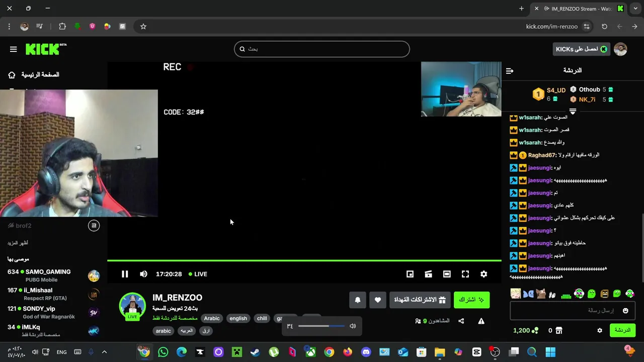The width and height of the screenshot is (644, 362).
Task: Insert the cat emote
Action: pyautogui.click(x=541, y=294)
